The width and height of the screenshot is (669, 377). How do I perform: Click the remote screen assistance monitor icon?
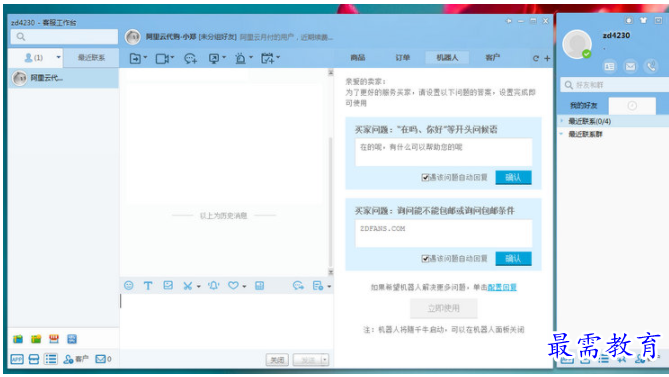[x=214, y=58]
